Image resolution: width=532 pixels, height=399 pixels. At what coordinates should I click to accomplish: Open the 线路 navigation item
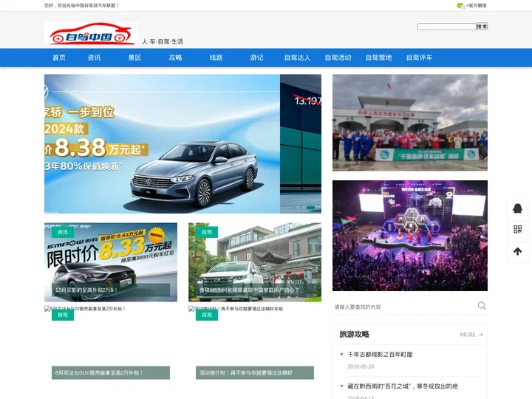216,58
